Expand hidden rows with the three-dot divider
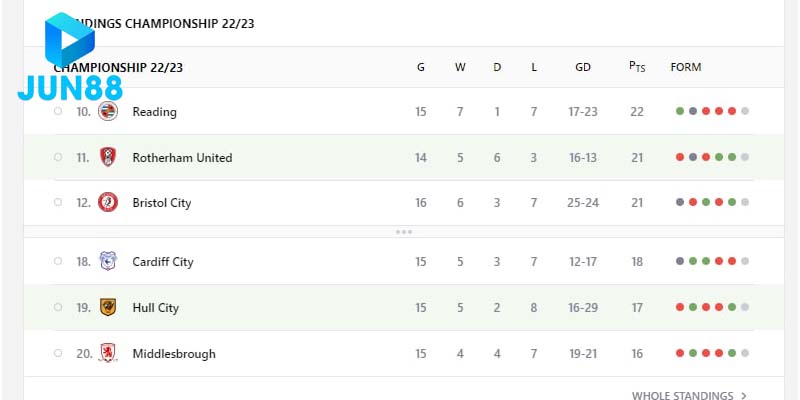This screenshot has width=800, height=400. click(404, 232)
